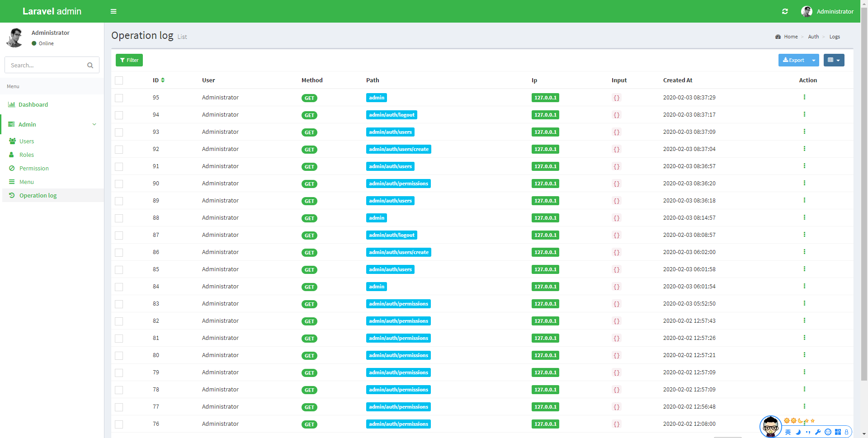Image resolution: width=868 pixels, height=438 pixels.
Task: Toggle the sidebar hamburger menu icon
Action: (113, 11)
